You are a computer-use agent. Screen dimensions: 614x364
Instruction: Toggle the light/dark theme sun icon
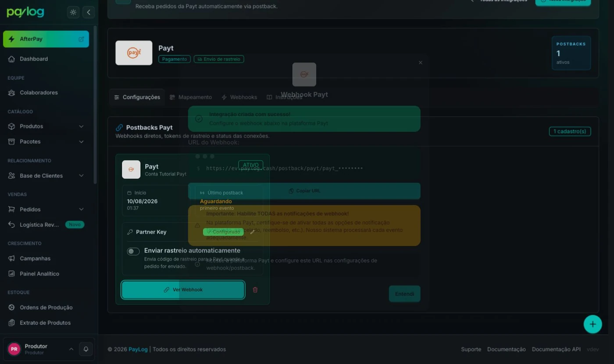(x=73, y=12)
